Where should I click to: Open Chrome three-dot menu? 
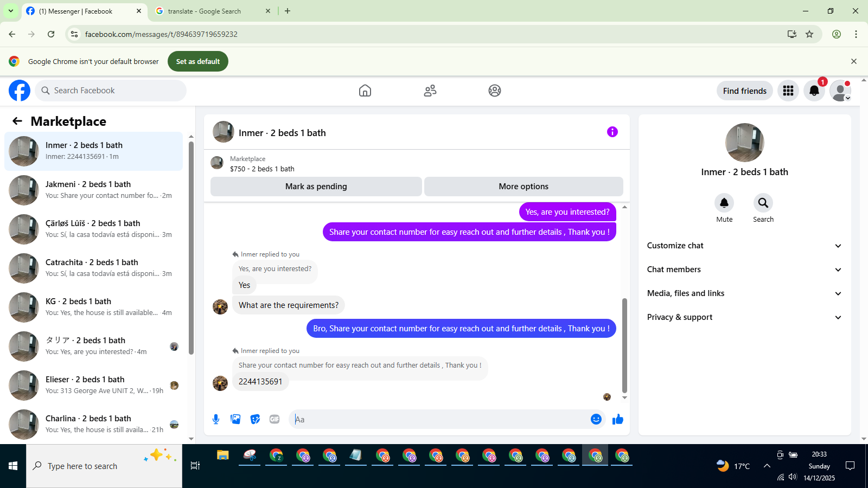[856, 34]
